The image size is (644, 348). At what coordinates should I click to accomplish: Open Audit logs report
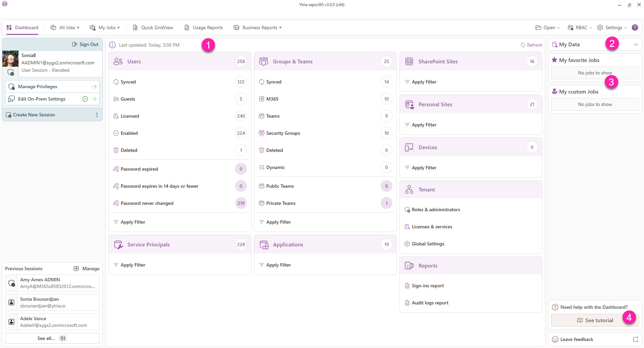[427, 303]
